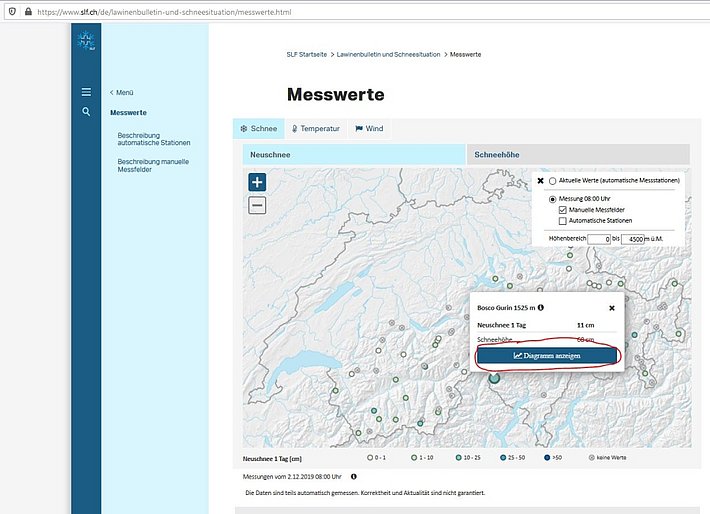Click Diagramm anzeigen button
The image size is (710, 514).
tap(546, 355)
